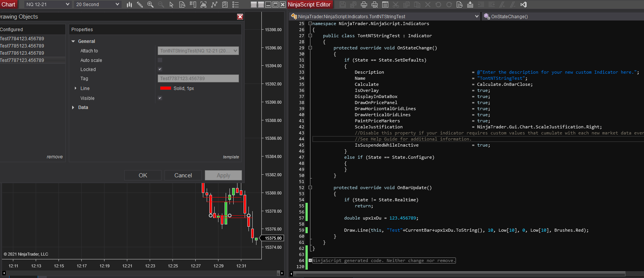644x278 pixels.
Task: Enable the Auto scale checkbox
Action: click(x=160, y=60)
